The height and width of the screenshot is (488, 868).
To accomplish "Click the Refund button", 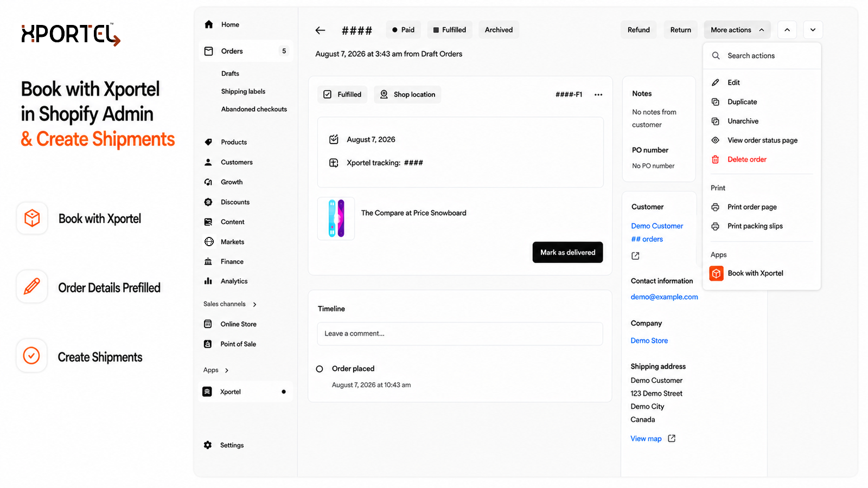I will click(639, 30).
